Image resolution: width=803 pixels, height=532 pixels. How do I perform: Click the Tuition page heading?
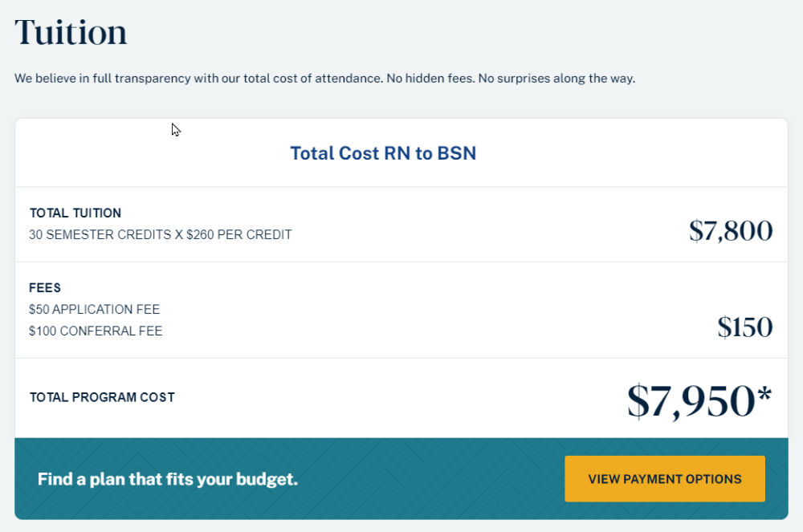(x=71, y=32)
